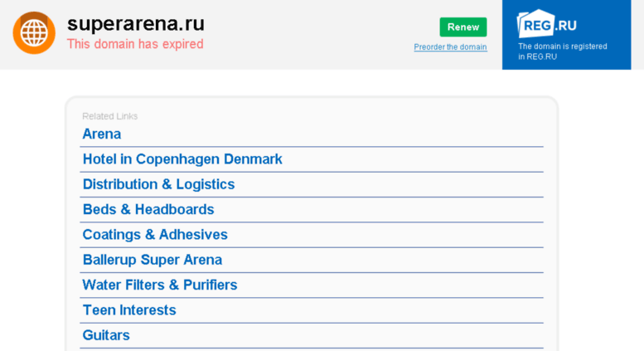
Task: Click the blue REG.RU banner panel
Action: (566, 35)
